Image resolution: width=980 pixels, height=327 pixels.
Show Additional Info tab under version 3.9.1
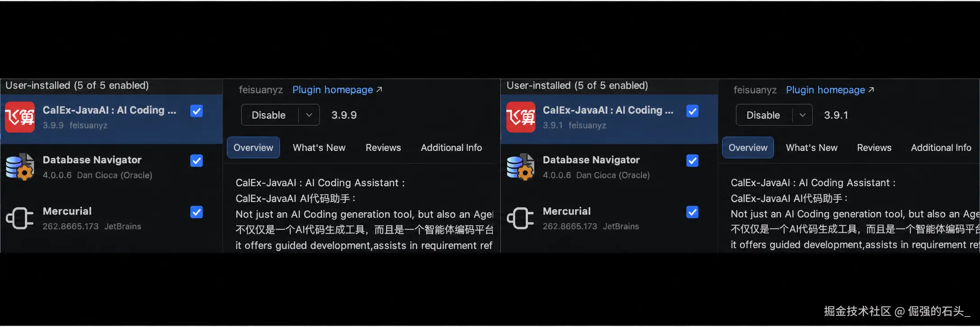941,148
